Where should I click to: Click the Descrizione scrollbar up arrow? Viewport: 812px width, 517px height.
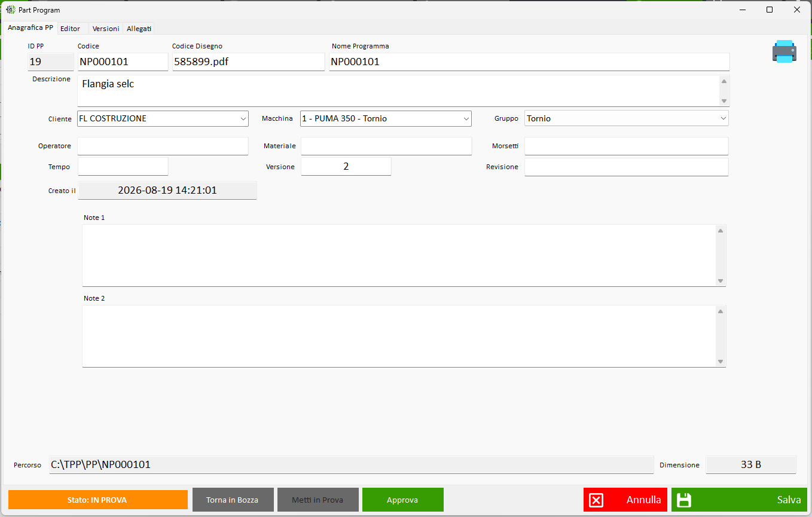click(x=724, y=81)
